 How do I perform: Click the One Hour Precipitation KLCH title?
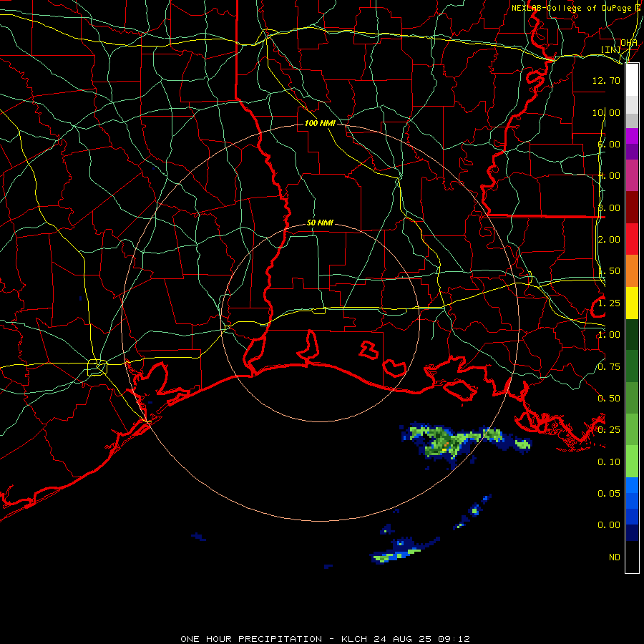click(325, 639)
